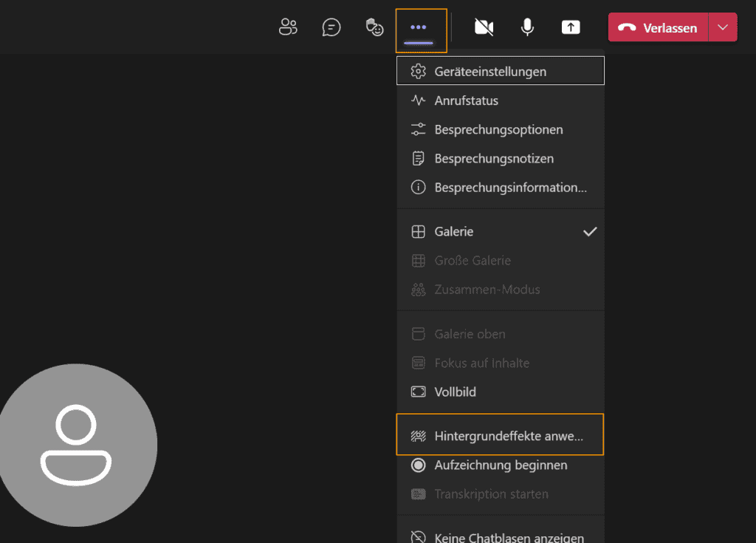Choose Große Galerie view
This screenshot has width=756, height=543.
tap(501, 261)
